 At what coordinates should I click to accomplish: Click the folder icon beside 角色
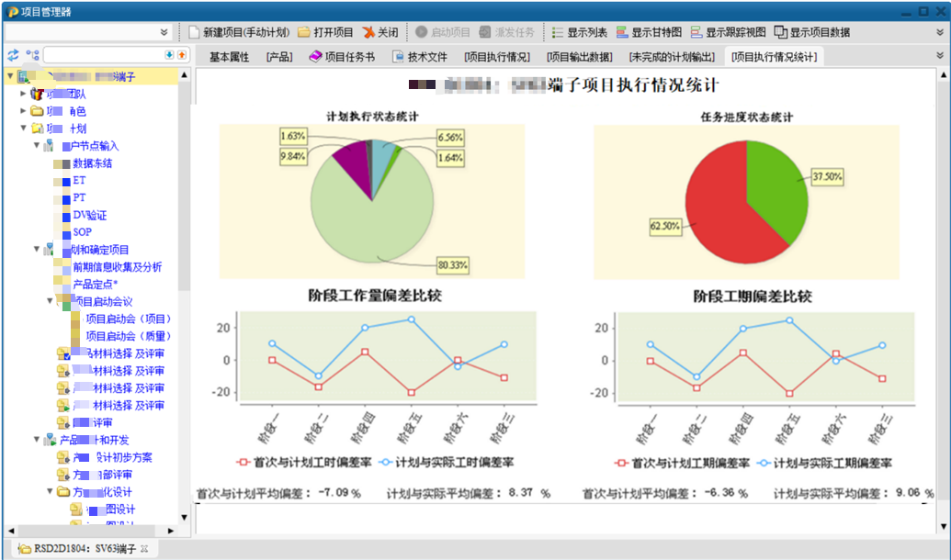point(37,111)
